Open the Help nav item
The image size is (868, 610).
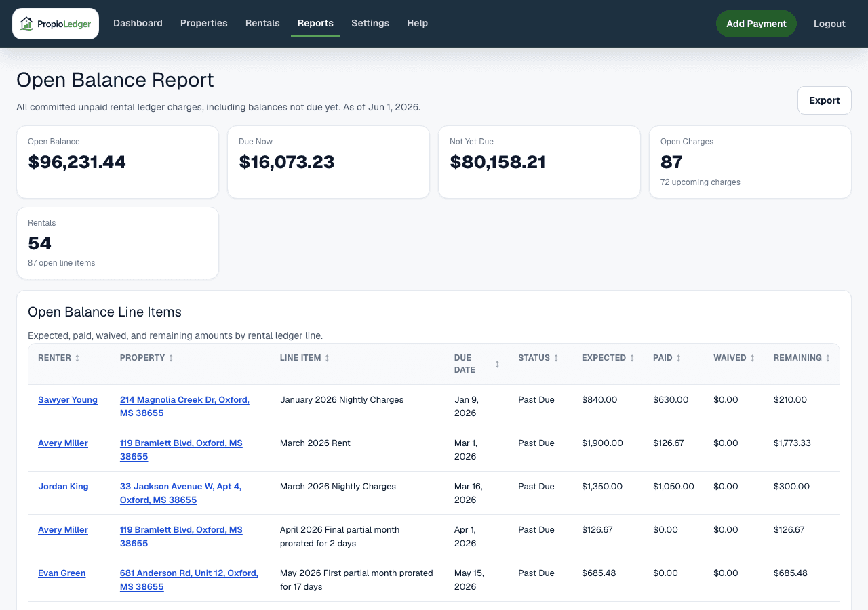[x=417, y=23]
